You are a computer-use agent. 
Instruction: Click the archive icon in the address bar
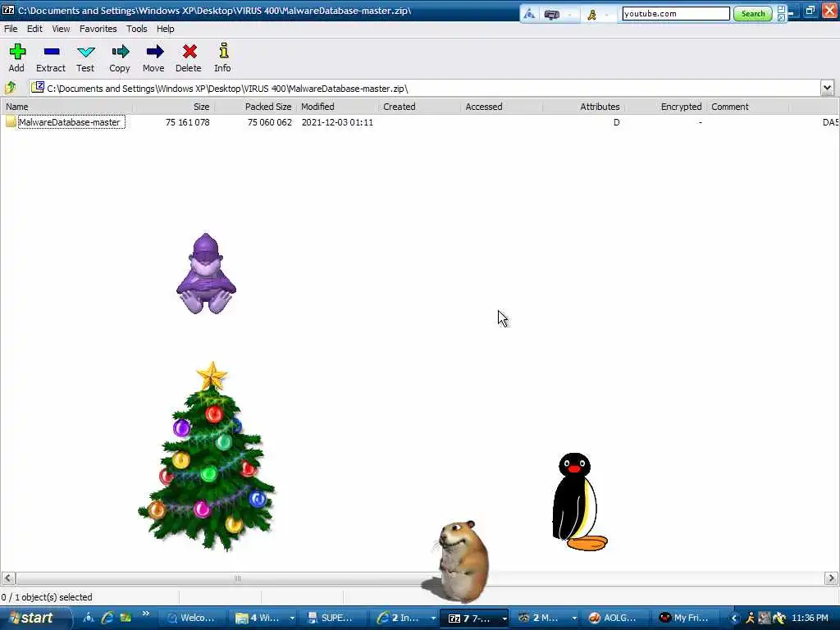pyautogui.click(x=37, y=87)
